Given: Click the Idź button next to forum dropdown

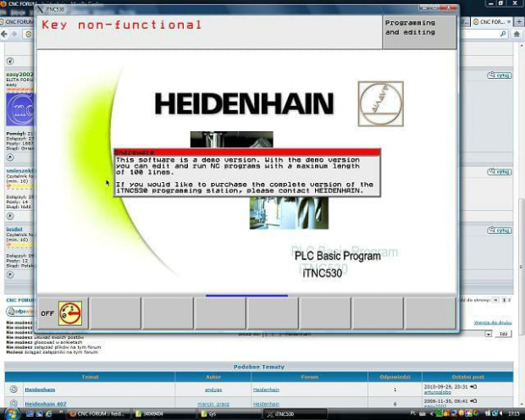Looking at the screenshot, I should pos(503,334).
